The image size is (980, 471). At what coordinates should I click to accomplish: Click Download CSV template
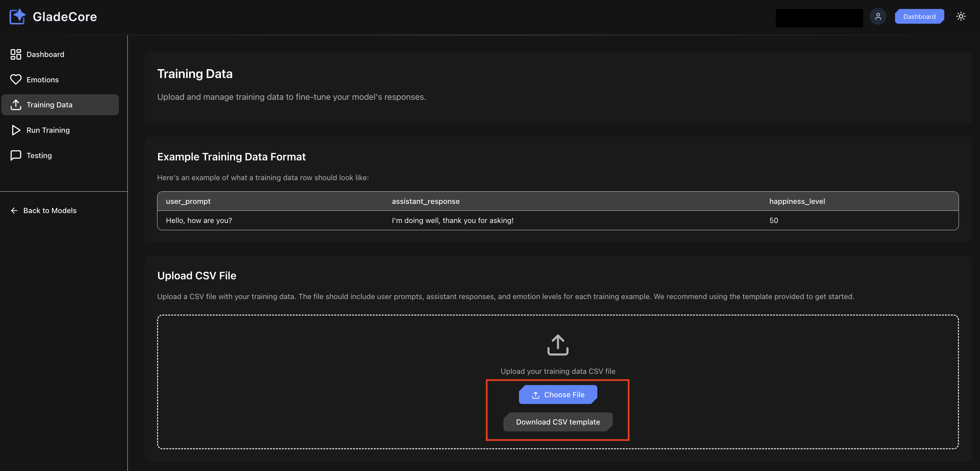click(558, 422)
